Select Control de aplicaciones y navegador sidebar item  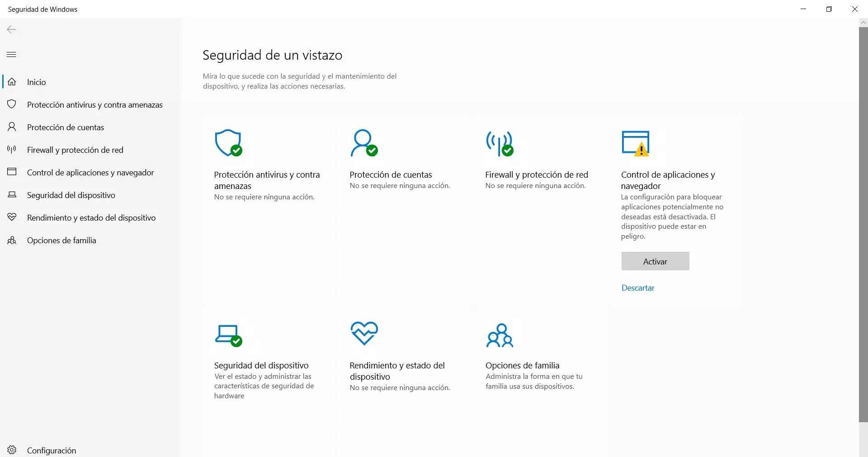pos(90,172)
